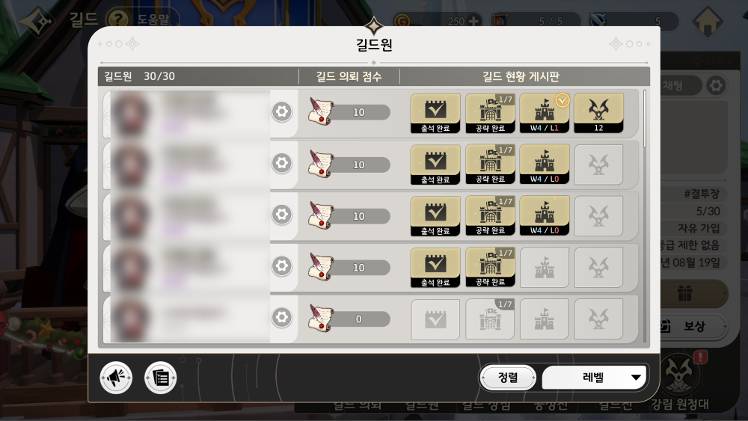Select first member's demon raid icon showing 12
Viewport: 748px width, 421px height.
coord(599,113)
